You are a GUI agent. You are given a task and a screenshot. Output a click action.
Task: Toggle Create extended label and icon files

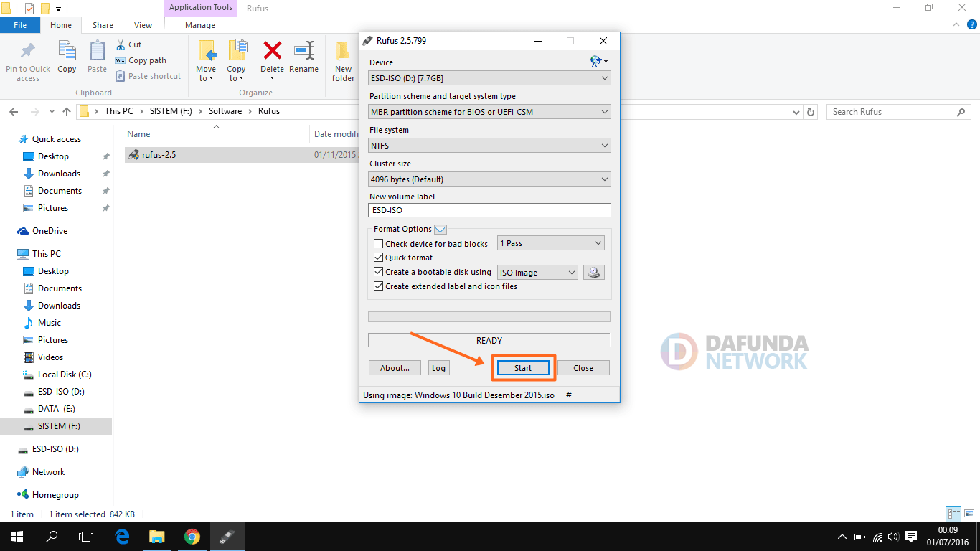click(379, 286)
